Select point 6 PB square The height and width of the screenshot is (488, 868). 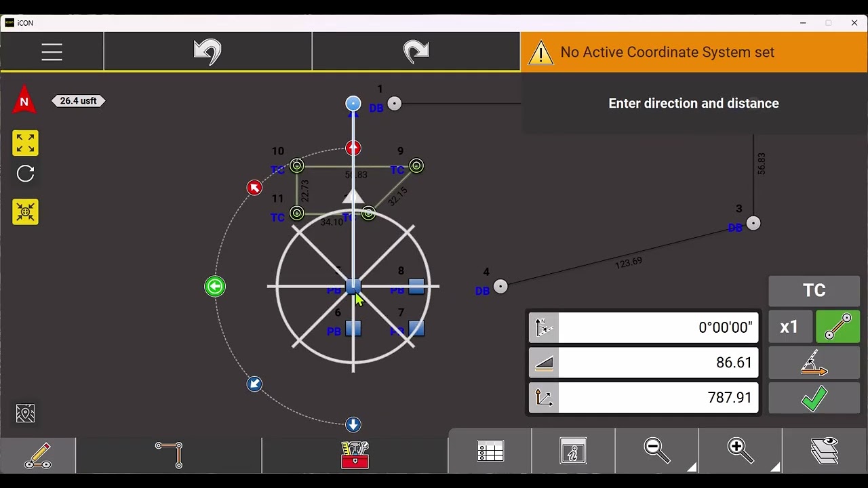pyautogui.click(x=353, y=329)
